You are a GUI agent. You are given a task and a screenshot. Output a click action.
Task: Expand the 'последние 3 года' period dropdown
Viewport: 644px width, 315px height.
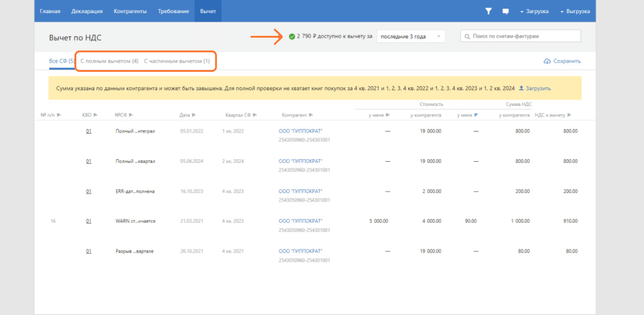coord(411,36)
